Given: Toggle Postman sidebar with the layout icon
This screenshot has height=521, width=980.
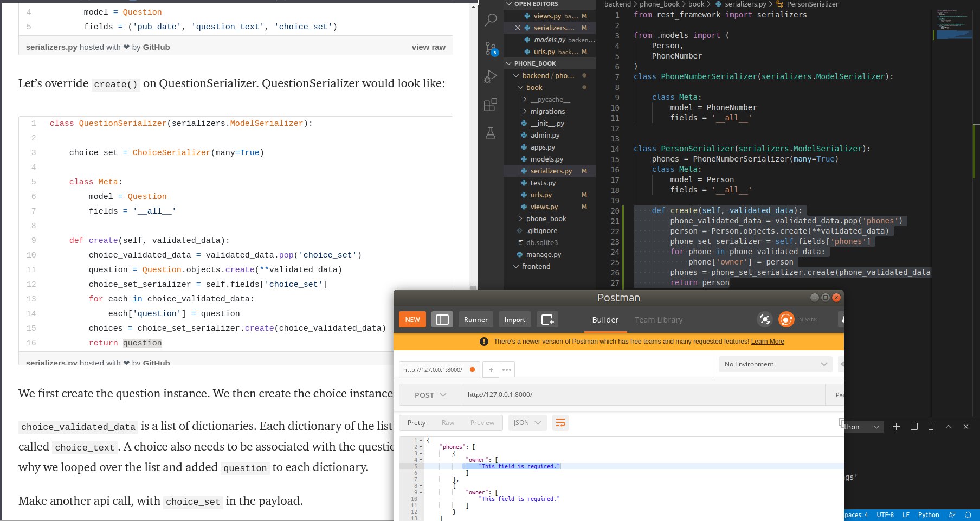Looking at the screenshot, I should (442, 319).
